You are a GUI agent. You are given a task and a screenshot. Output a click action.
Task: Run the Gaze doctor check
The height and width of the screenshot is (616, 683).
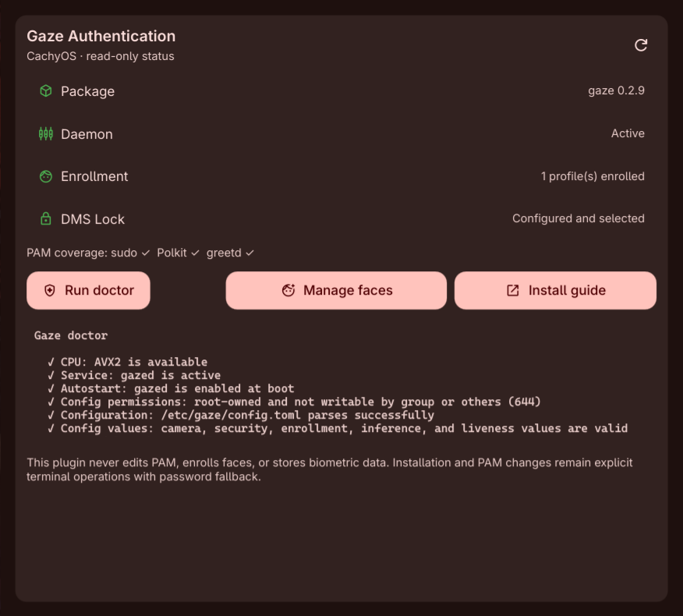pos(88,291)
